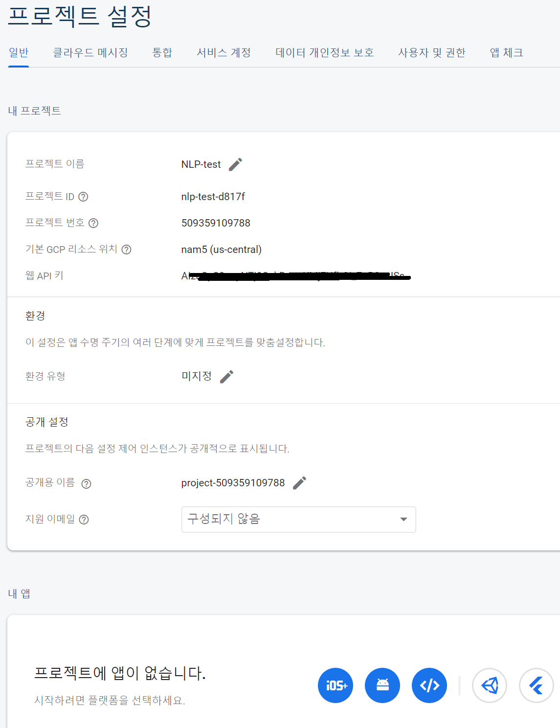Open help for 프로젝트 ID

click(x=83, y=197)
